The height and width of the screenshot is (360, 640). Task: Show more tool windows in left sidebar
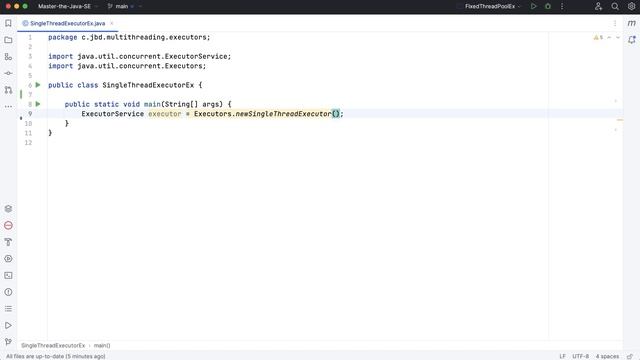pyautogui.click(x=8, y=107)
